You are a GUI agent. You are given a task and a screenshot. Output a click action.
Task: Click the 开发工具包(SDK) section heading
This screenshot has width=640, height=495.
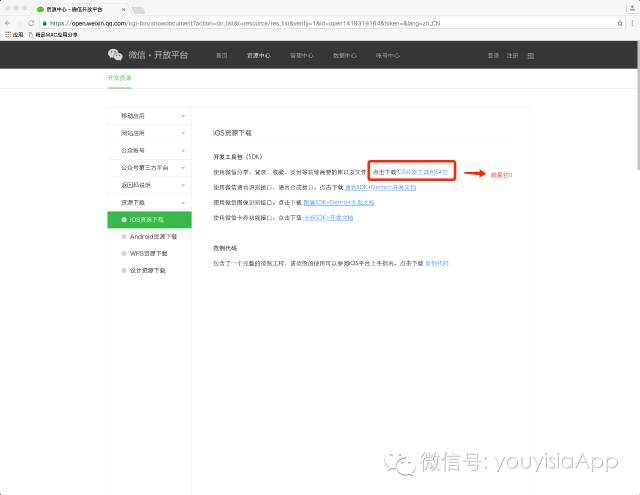(238, 157)
